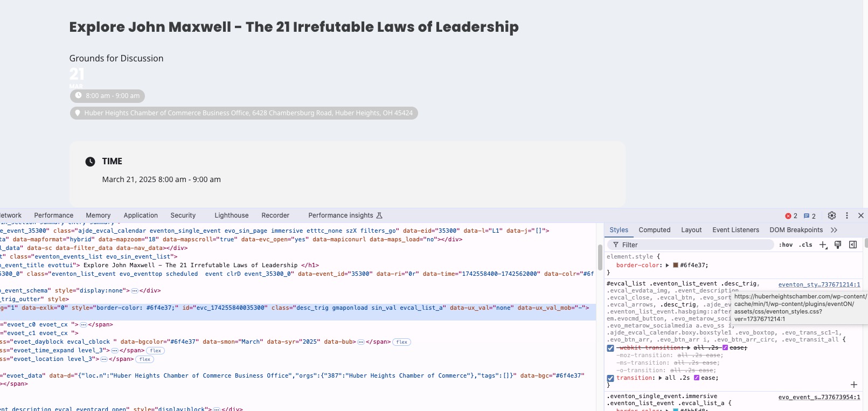Select the Lighthouse tab
This screenshot has width=868, height=411.
232,215
